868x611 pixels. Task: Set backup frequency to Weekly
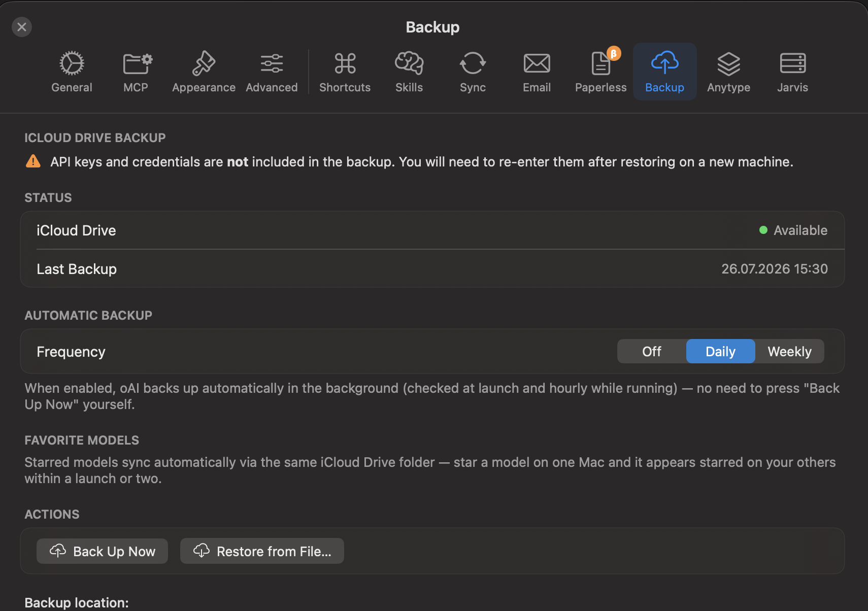[789, 351]
